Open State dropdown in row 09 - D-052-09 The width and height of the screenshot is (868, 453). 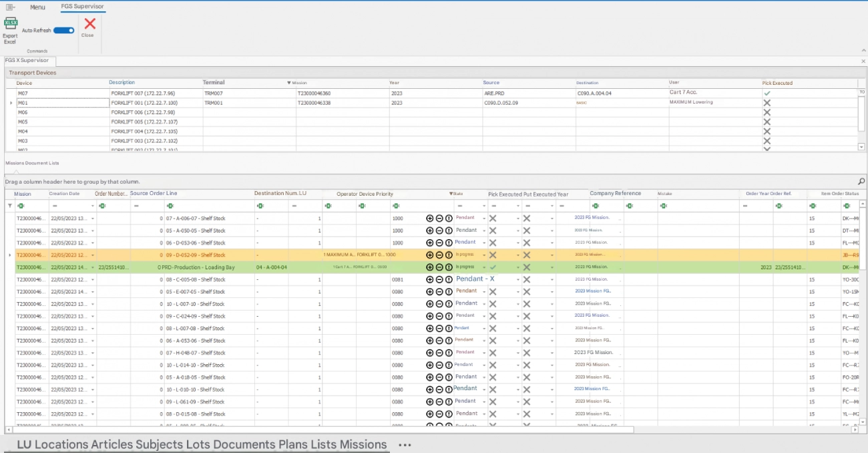(x=483, y=255)
